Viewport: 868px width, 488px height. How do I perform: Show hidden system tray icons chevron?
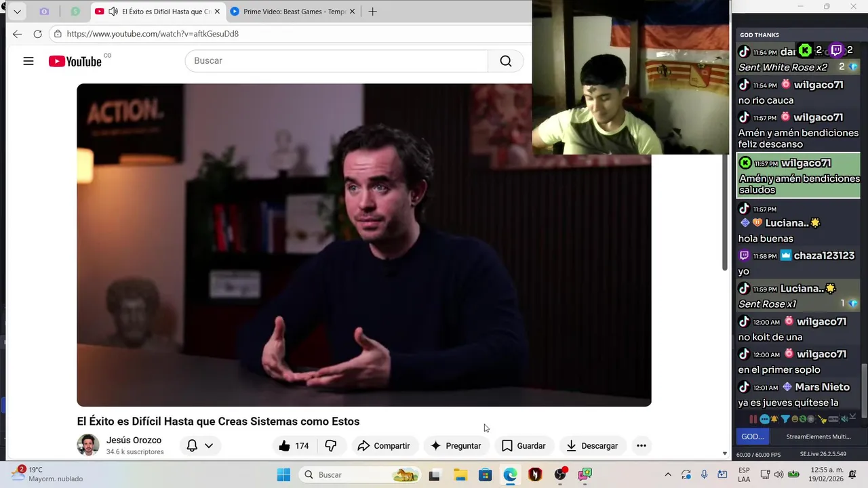coord(668,474)
